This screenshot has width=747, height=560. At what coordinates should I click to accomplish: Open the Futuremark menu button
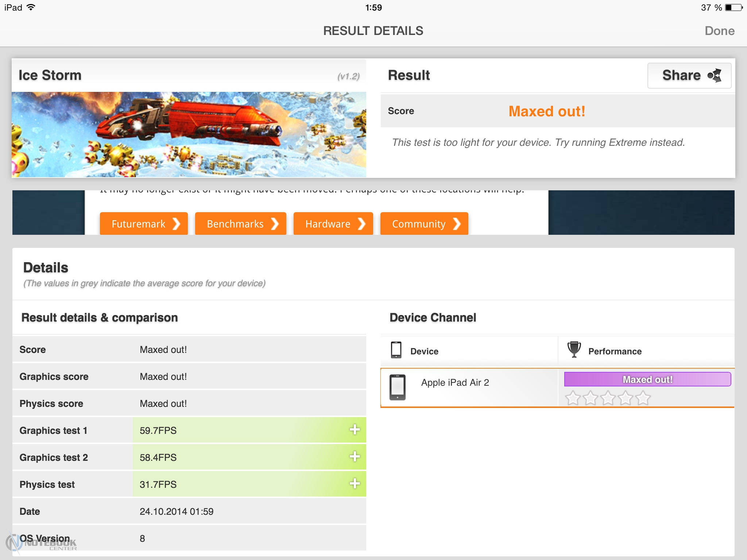(x=144, y=223)
